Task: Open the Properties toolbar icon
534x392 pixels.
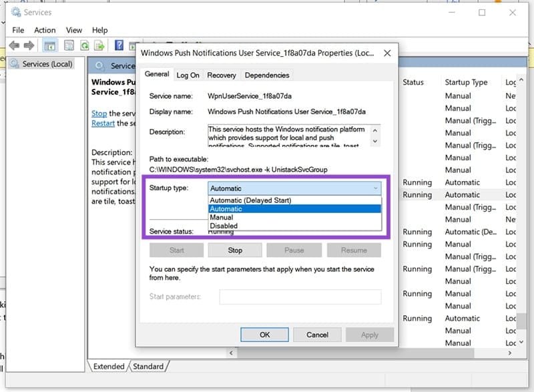Action: point(69,45)
